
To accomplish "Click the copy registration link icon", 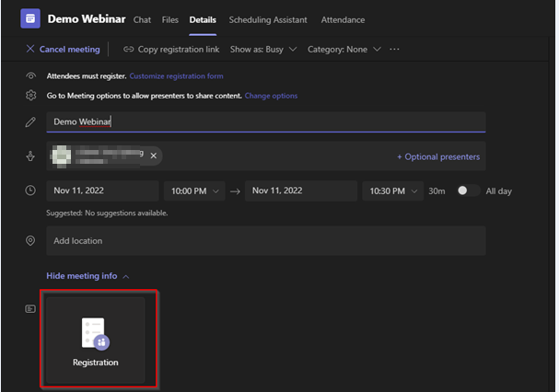I will click(128, 49).
